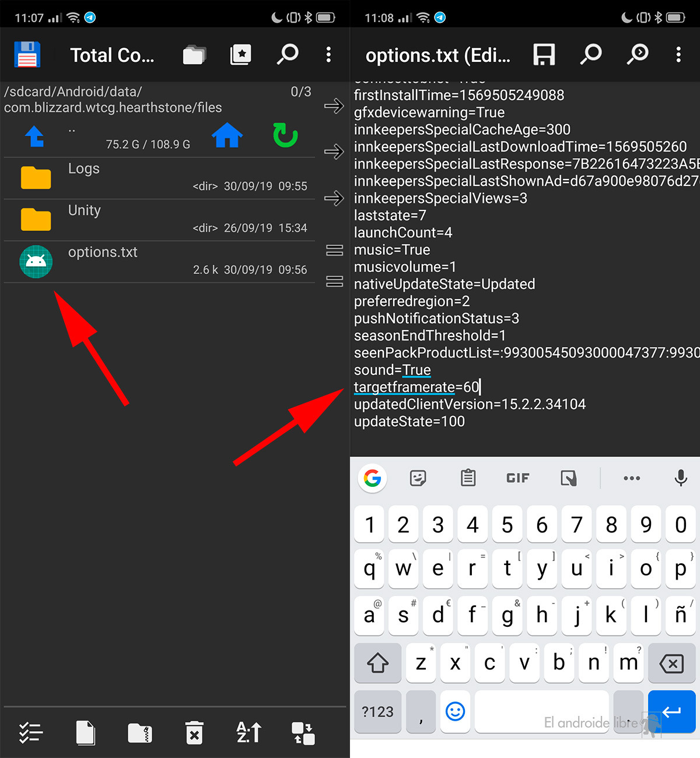700x758 pixels.
Task: Tap the letter m key
Action: coord(628,663)
